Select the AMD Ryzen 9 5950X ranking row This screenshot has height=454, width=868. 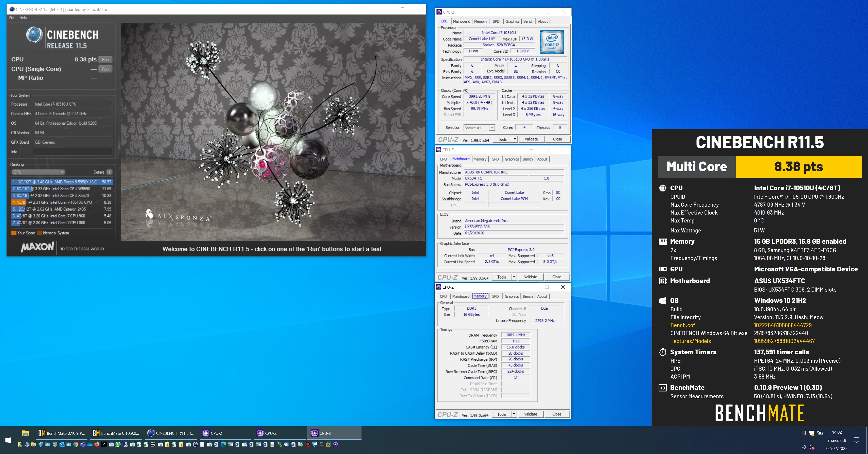[62, 182]
